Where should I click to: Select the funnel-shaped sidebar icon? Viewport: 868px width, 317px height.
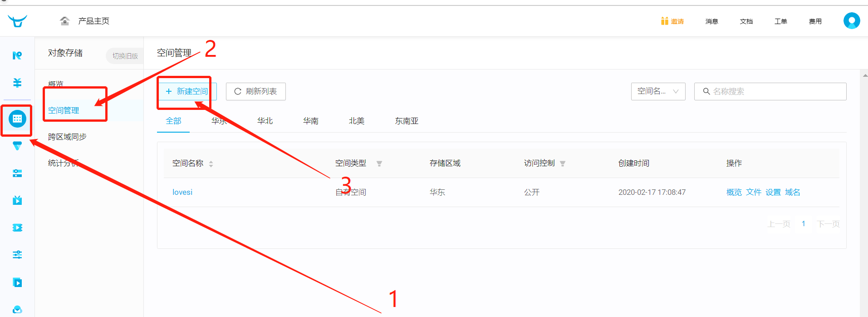point(17,146)
